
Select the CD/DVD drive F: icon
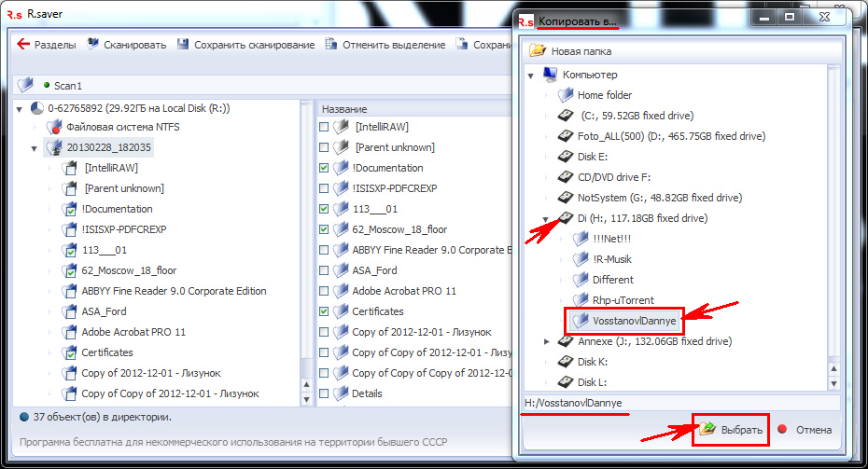coord(566,177)
